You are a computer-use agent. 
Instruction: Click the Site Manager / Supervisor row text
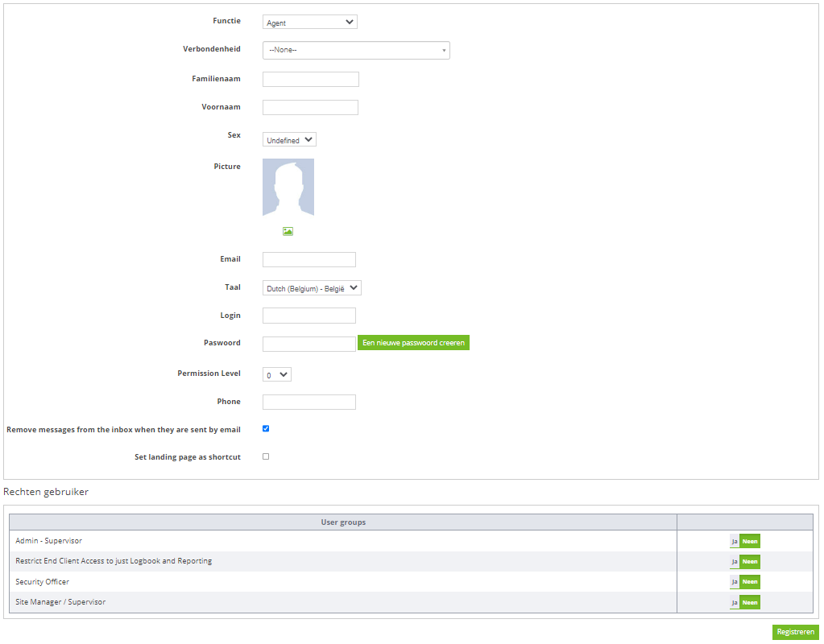pyautogui.click(x=60, y=602)
